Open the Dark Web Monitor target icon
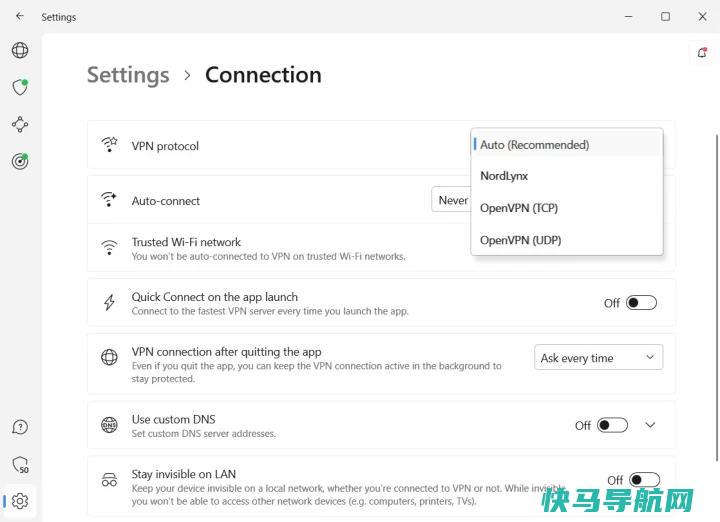 click(x=20, y=161)
